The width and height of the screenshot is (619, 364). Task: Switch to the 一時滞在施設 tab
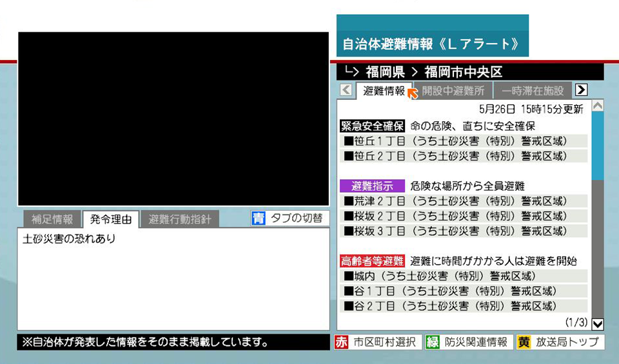(533, 91)
